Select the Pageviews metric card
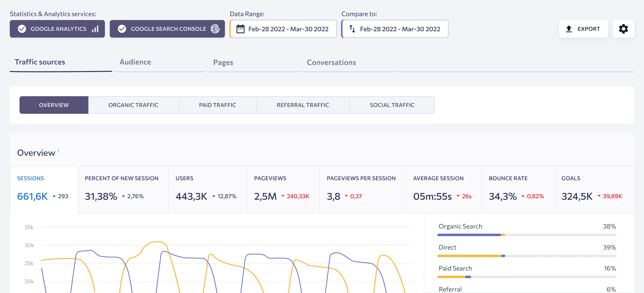This screenshot has width=644, height=293. [283, 189]
